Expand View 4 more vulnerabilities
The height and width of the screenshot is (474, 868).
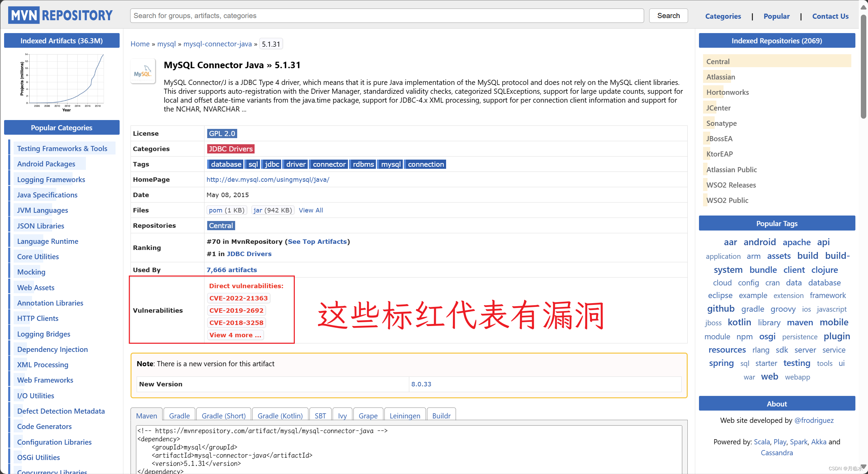coord(235,335)
